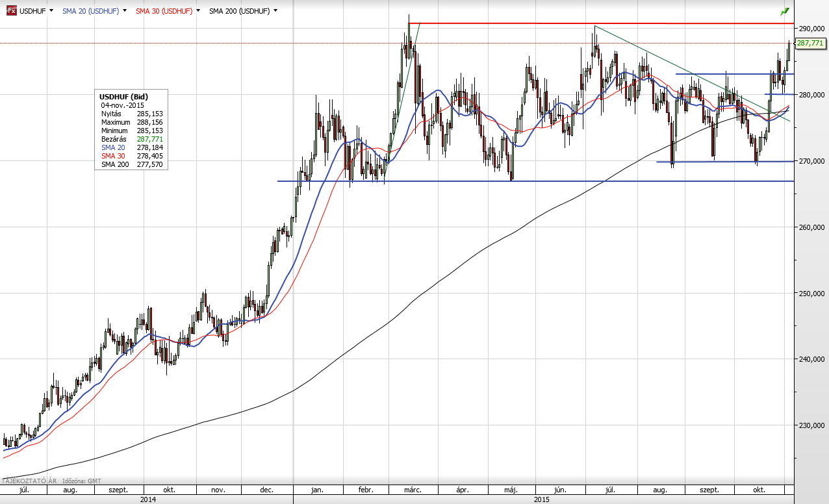Click the green arrow icon at top right
This screenshot has width=829, height=504.
(x=785, y=12)
